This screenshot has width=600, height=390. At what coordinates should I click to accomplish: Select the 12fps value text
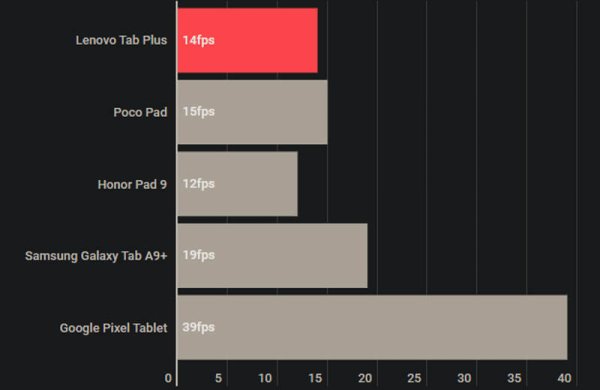click(x=198, y=184)
